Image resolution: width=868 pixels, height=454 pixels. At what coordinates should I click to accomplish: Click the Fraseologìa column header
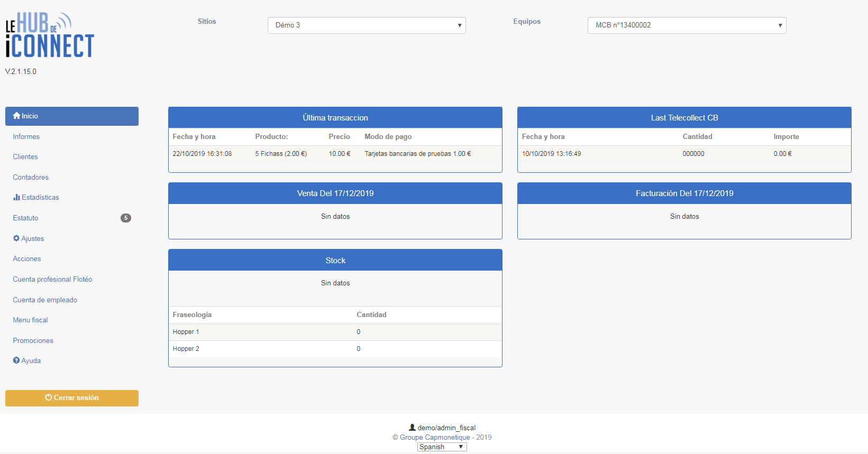pyautogui.click(x=192, y=314)
